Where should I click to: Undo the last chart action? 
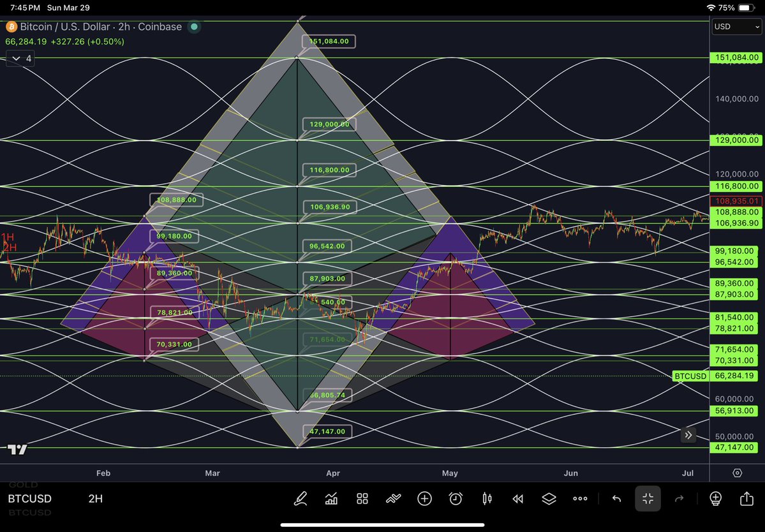(x=616, y=498)
